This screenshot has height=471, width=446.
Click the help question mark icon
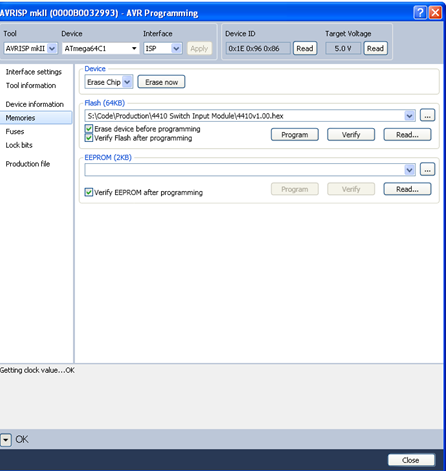(420, 13)
